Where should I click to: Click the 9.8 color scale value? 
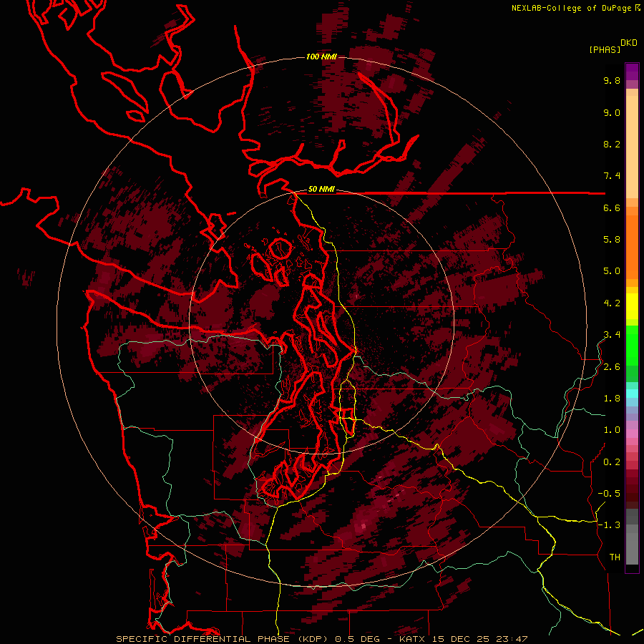[x=612, y=80]
